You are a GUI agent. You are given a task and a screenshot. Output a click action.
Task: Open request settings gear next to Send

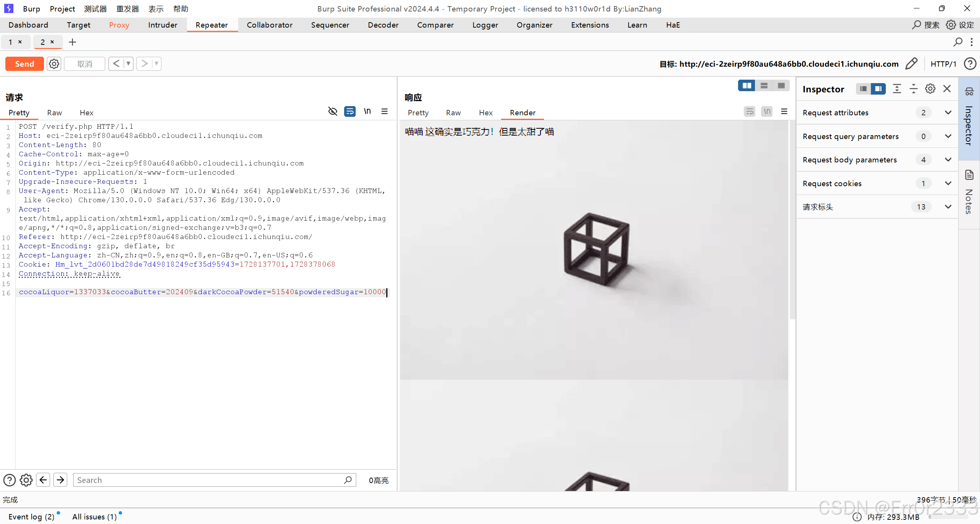click(x=54, y=64)
